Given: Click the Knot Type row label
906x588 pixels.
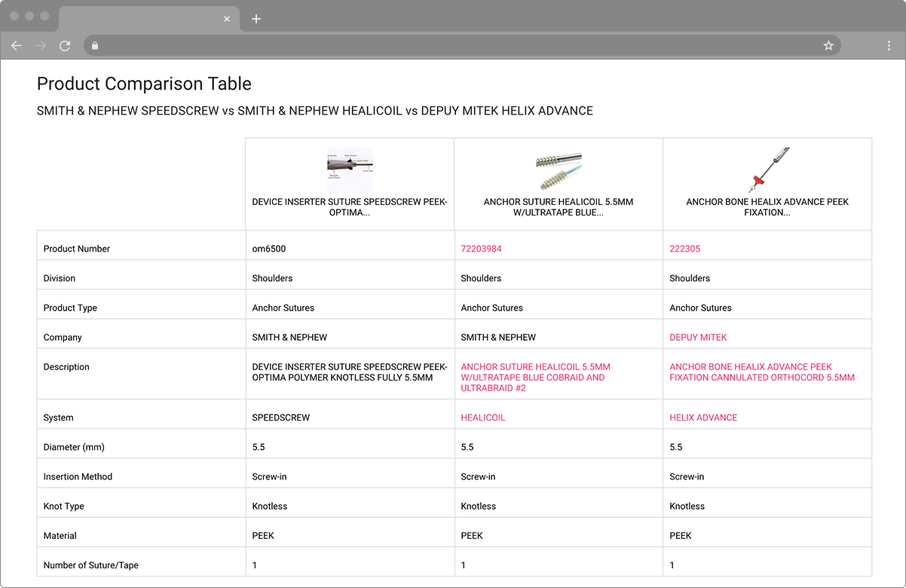Looking at the screenshot, I should [64, 507].
